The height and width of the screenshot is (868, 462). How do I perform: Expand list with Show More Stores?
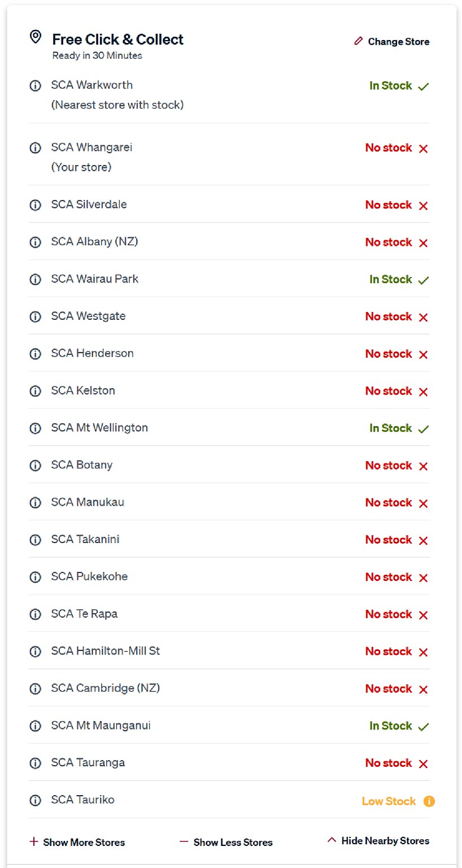(x=77, y=842)
